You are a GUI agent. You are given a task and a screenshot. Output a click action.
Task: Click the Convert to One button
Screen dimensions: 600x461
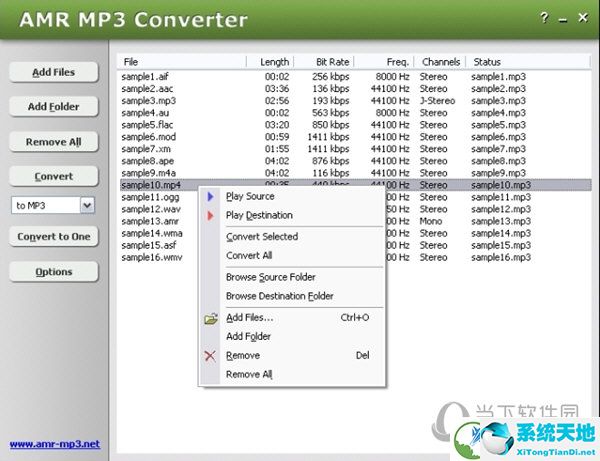(x=54, y=237)
